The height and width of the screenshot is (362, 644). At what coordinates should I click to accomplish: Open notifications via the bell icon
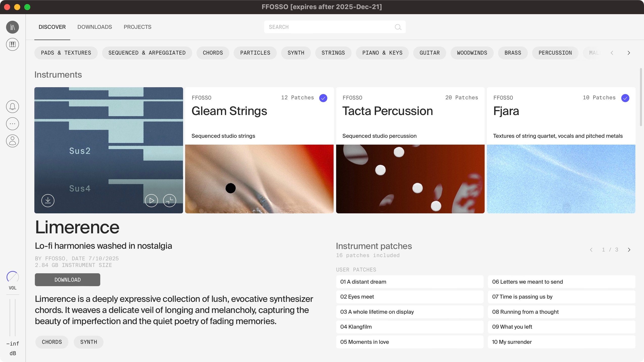point(12,106)
